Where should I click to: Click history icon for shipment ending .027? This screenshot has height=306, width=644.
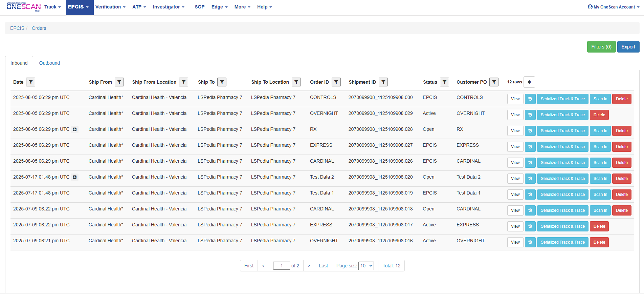(530, 147)
